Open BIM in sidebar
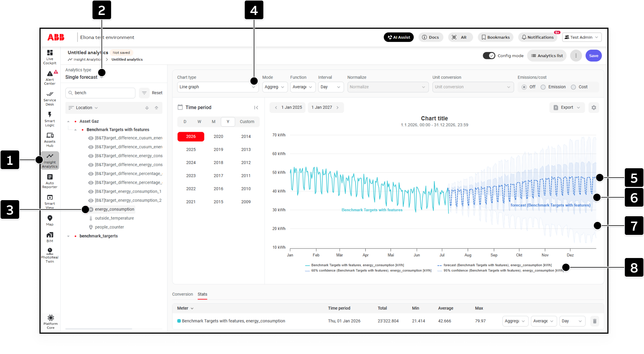The image size is (644, 354). (x=50, y=237)
